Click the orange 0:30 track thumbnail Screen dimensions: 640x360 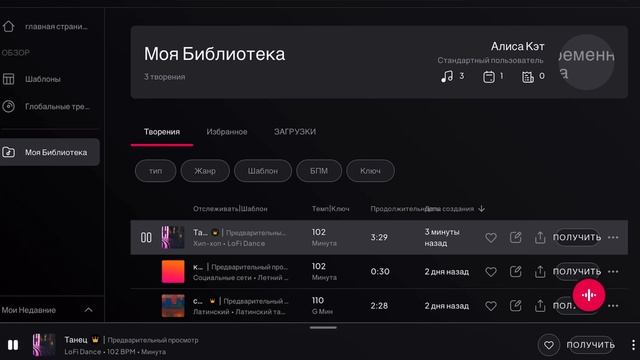coord(173,271)
